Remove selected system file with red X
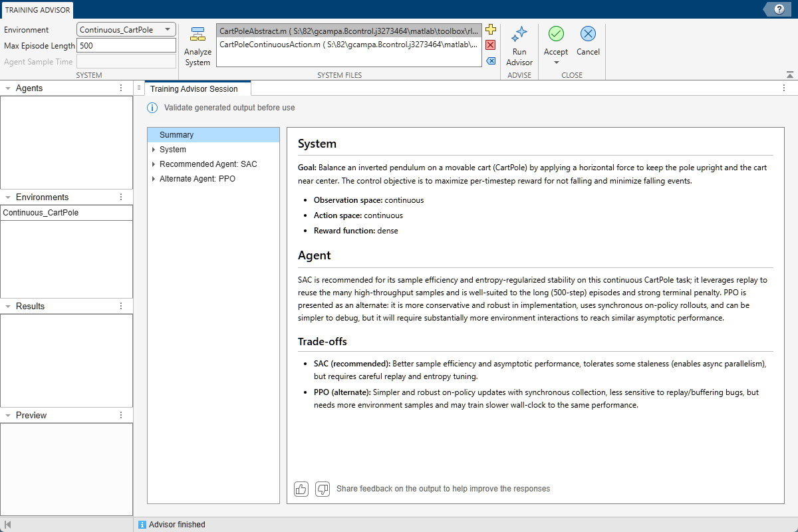 tap(491, 45)
